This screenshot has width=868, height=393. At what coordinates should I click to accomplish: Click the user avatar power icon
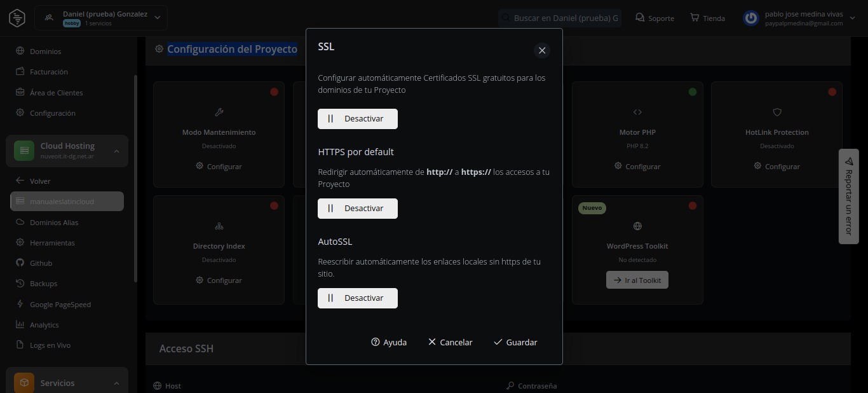(x=751, y=18)
